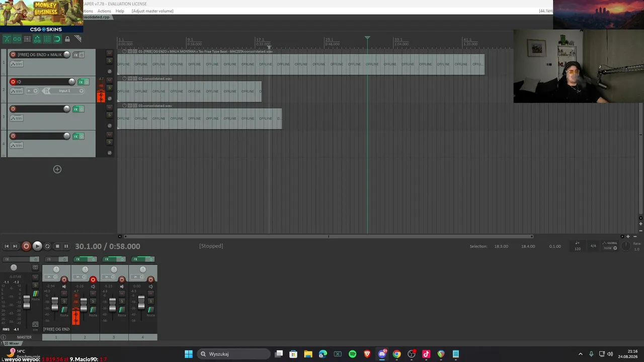The height and width of the screenshot is (362, 644).
Task: Click selection start value 18.3.00
Action: click(x=501, y=246)
